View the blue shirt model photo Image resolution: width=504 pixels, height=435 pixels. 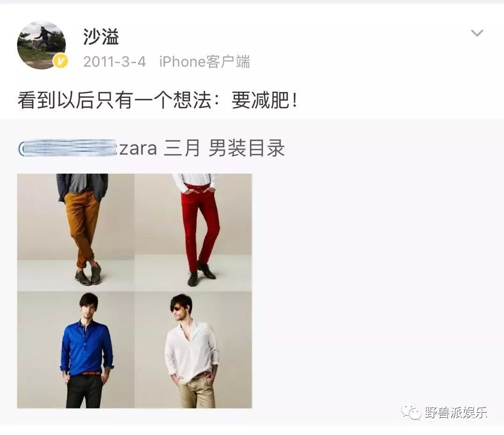(x=76, y=350)
